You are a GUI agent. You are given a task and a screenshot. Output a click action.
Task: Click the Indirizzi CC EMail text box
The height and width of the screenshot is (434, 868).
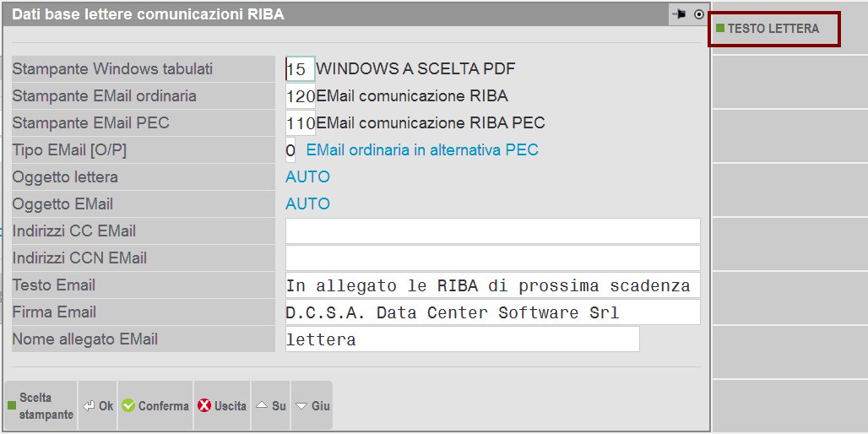[492, 231]
